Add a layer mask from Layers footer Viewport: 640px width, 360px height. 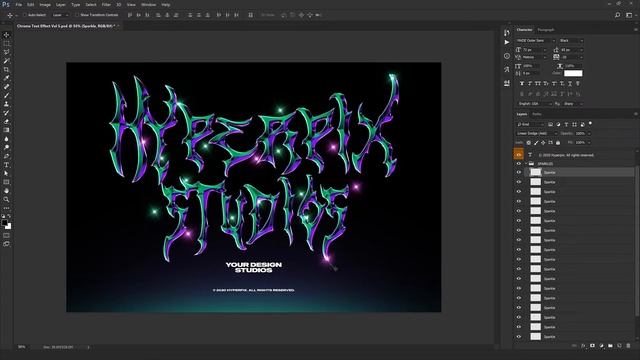pos(592,346)
